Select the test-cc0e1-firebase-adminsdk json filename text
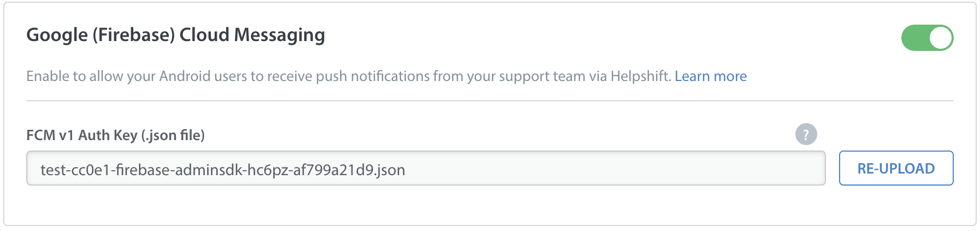 click(x=223, y=170)
